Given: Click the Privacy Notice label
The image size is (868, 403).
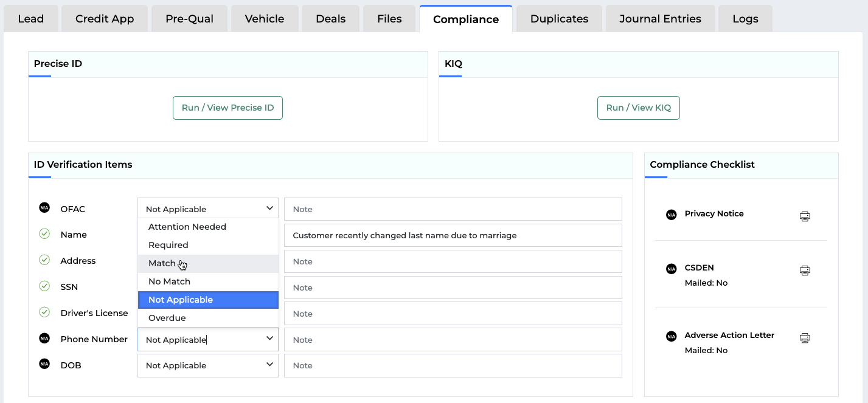Looking at the screenshot, I should pos(714,213).
